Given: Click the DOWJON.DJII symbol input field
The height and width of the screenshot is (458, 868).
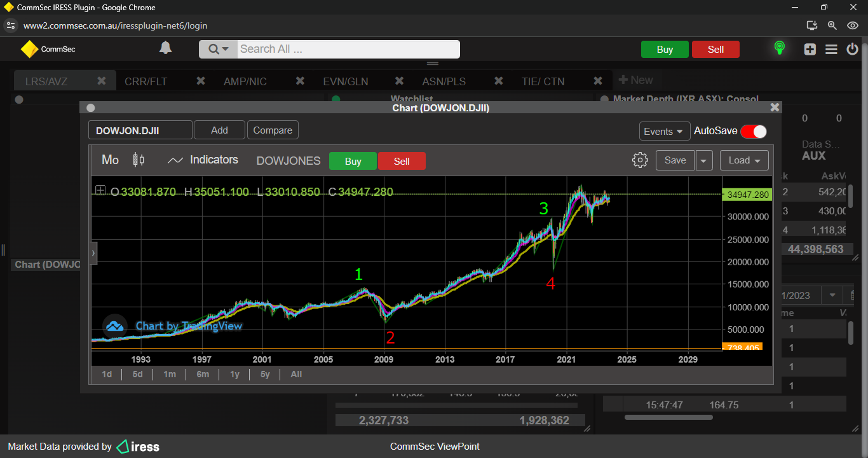Looking at the screenshot, I should (140, 130).
